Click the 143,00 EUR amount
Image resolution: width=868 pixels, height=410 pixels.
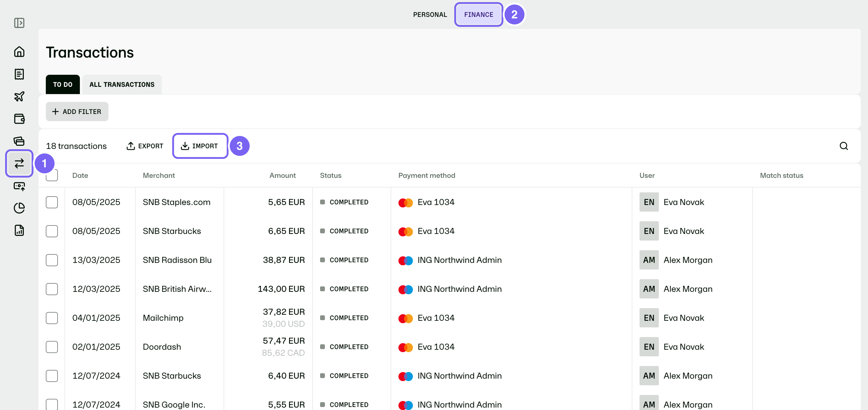(x=281, y=289)
